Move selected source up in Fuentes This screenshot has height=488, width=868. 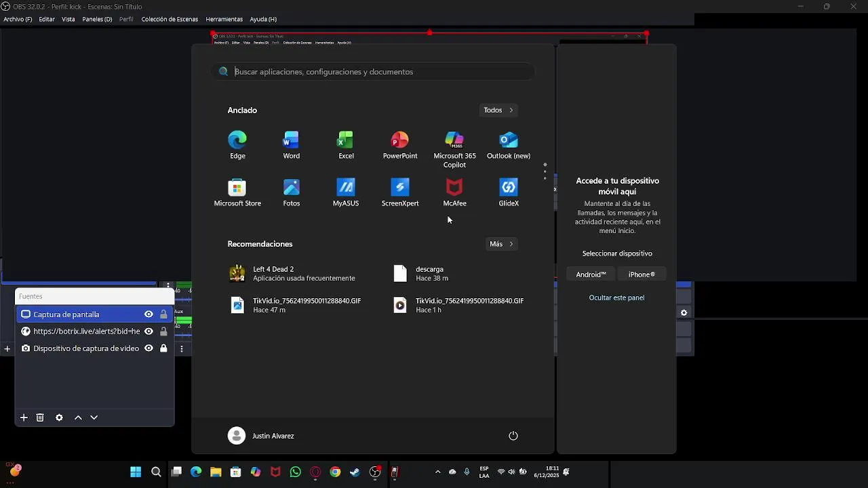(x=78, y=418)
